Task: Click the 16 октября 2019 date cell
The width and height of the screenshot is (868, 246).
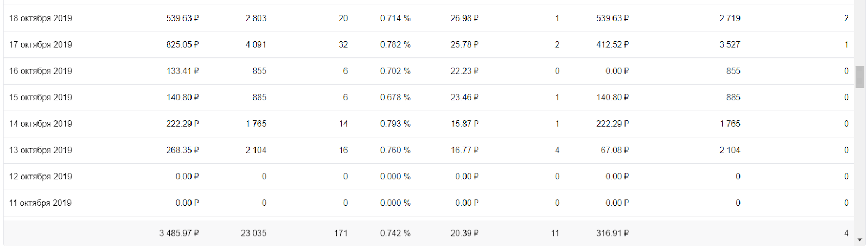Action: click(x=41, y=71)
